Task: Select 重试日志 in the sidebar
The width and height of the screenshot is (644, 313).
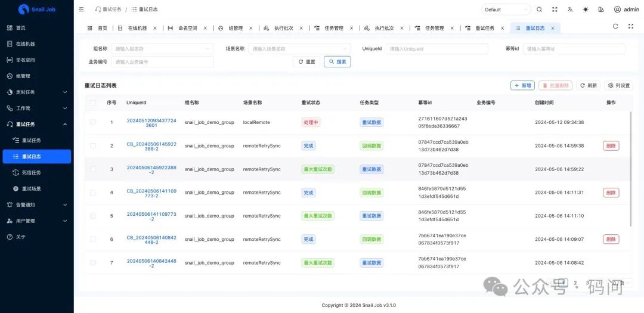Action: (37, 156)
